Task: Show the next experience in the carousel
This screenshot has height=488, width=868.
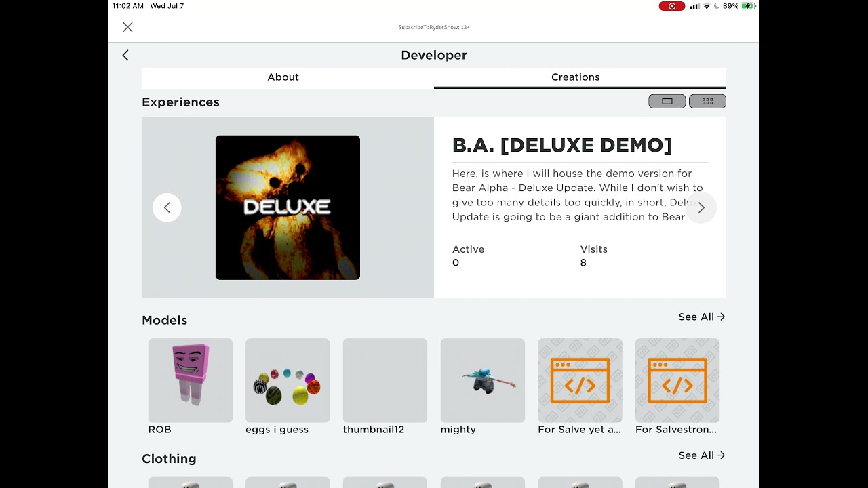Action: 701,207
